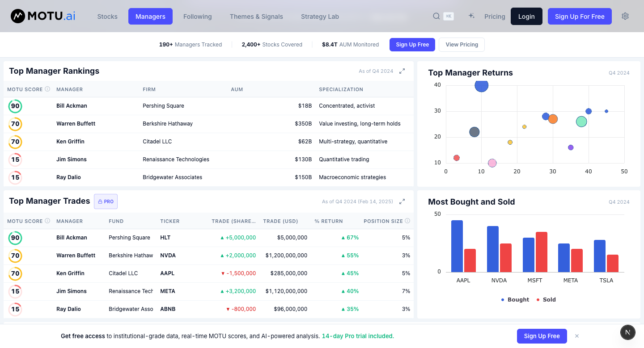
Task: Click Jim Simons' 15 score ring in Trades
Action: [x=15, y=292]
